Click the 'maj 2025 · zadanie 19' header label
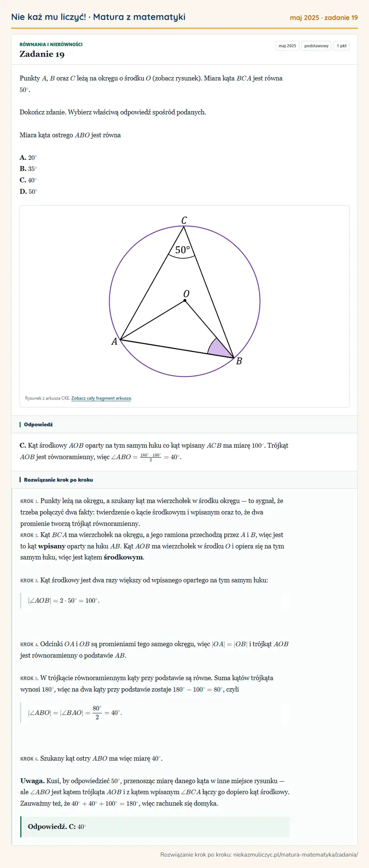 click(x=324, y=18)
